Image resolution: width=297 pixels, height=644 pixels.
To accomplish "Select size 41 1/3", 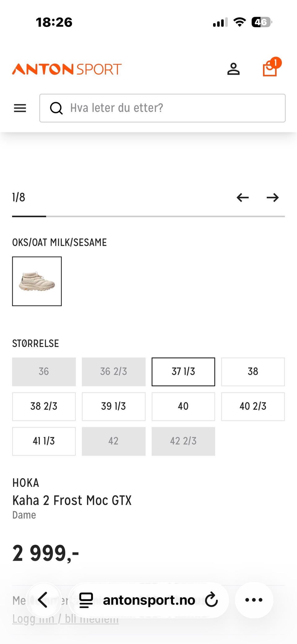I will [44, 441].
